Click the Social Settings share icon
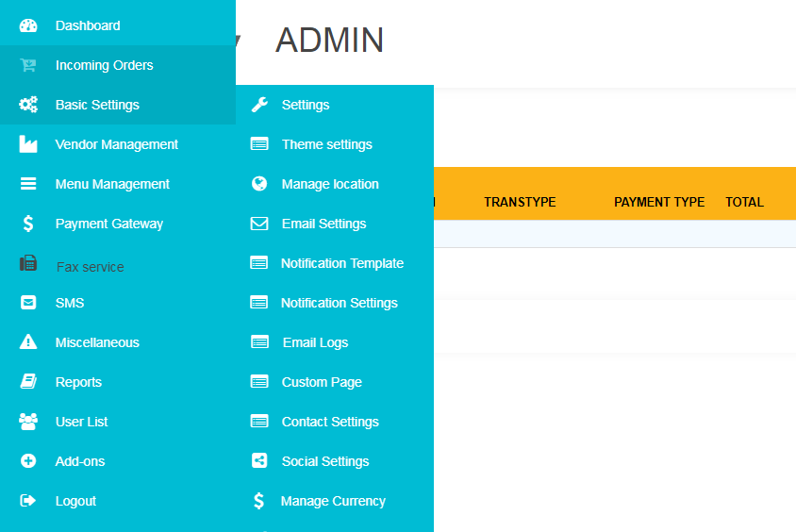The height and width of the screenshot is (532, 796). tap(259, 461)
